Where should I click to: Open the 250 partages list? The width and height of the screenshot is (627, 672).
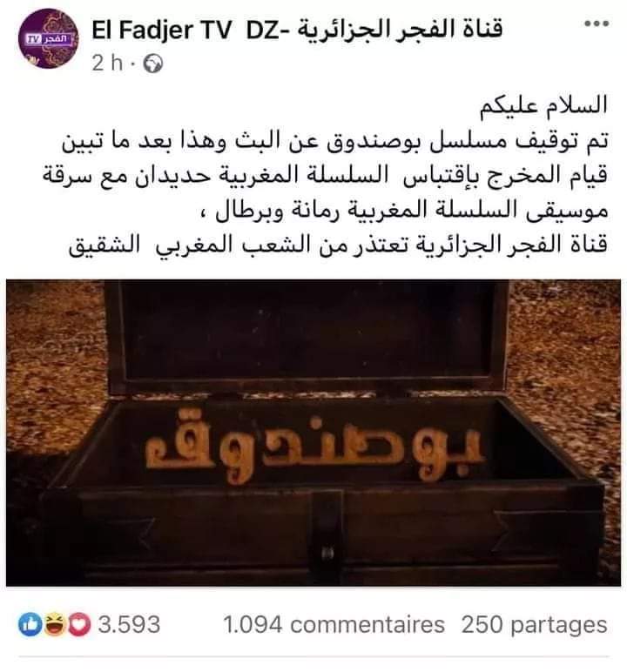pos(535,624)
